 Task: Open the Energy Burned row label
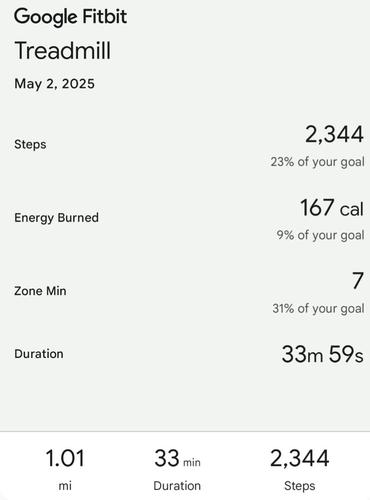pos(56,218)
